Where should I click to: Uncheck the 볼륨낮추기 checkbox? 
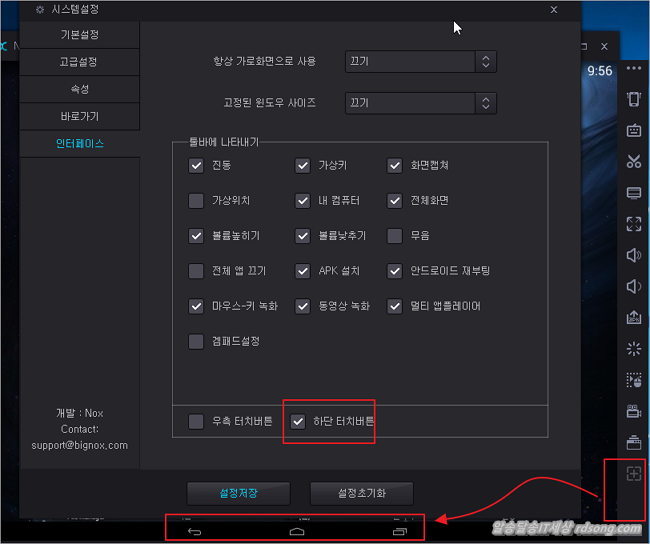[303, 236]
